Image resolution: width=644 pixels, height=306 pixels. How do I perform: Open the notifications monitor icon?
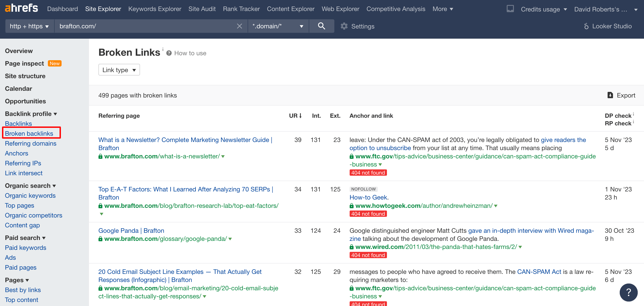(x=510, y=9)
